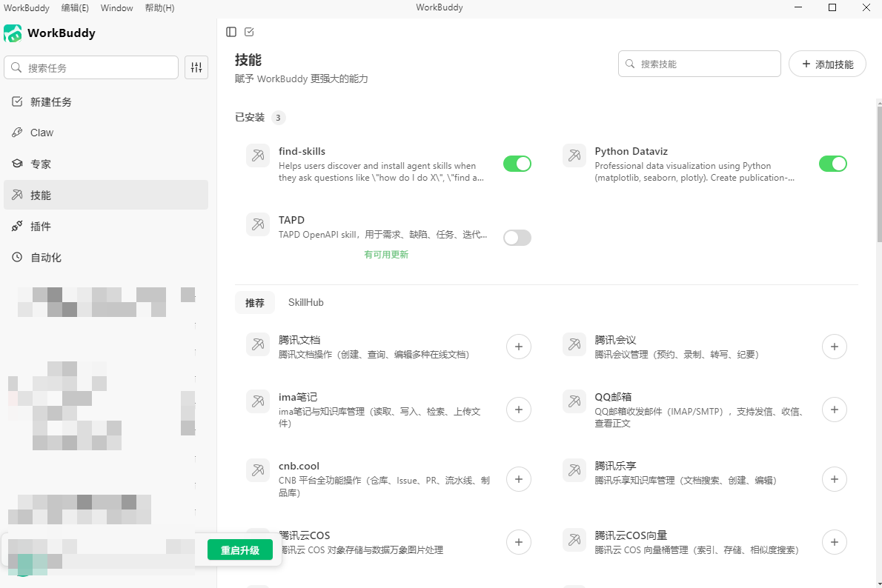This screenshot has width=882, height=588.
Task: Disable the find-skills toggle
Action: [517, 164]
